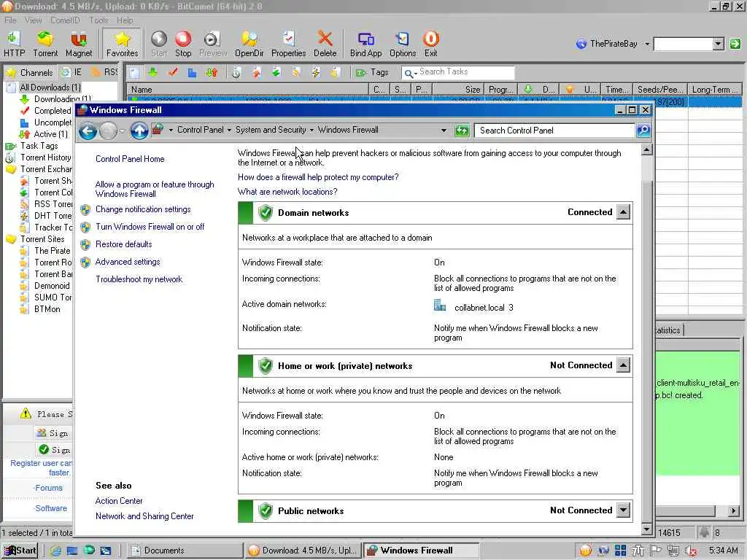Viewport: 747px width, 560px height.
Task: Open the View menu in BitComet
Action: click(x=34, y=20)
